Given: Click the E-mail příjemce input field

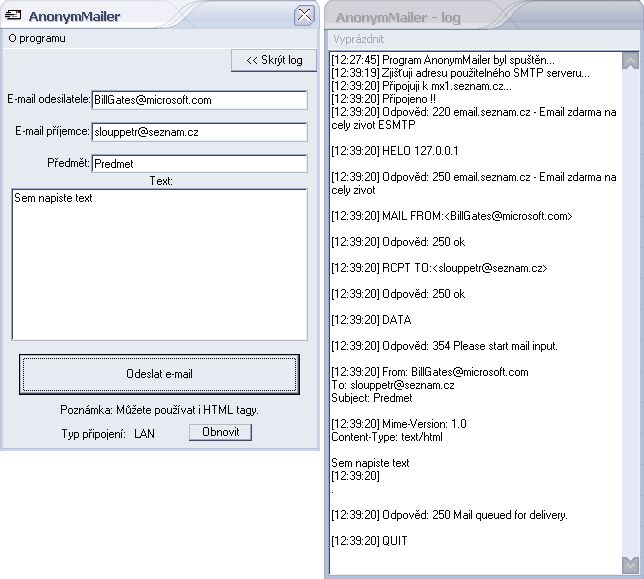Looking at the screenshot, I should tap(200, 132).
